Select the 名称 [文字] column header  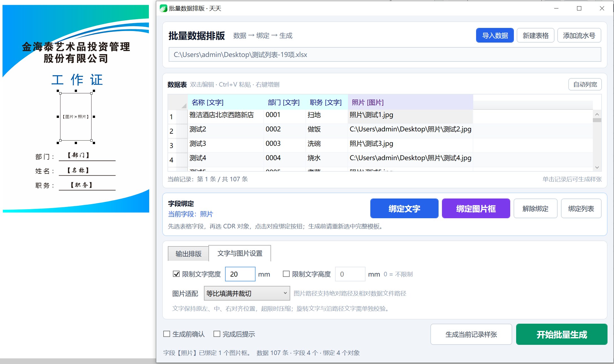coord(226,102)
